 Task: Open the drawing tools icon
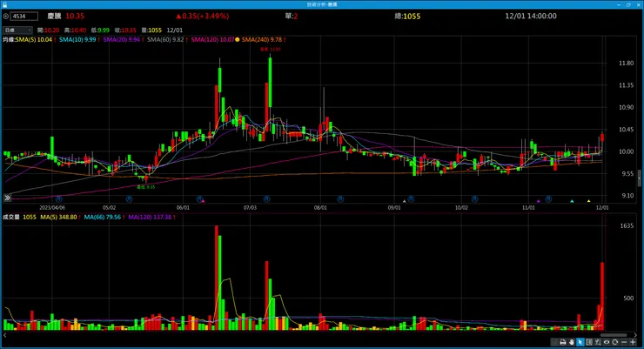598,342
